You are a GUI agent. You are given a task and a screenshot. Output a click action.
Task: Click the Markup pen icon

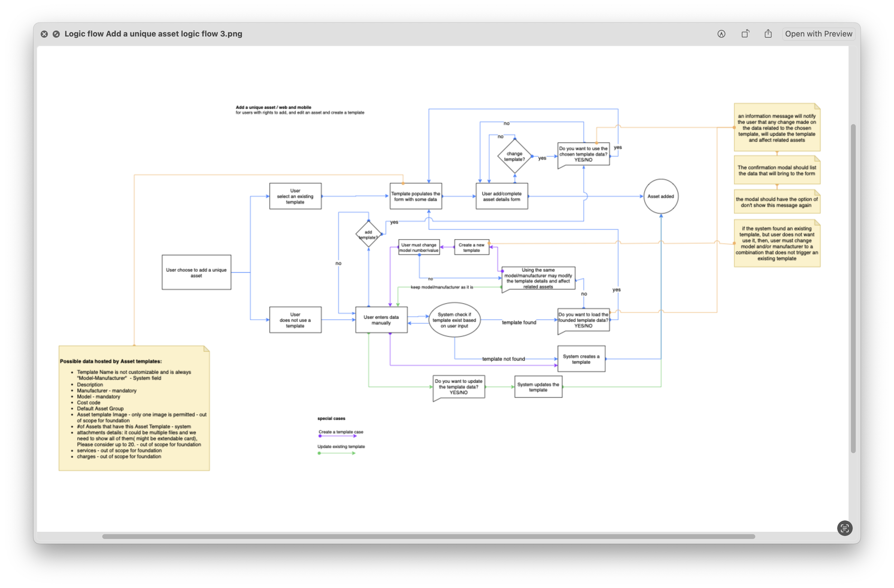pyautogui.click(x=721, y=34)
